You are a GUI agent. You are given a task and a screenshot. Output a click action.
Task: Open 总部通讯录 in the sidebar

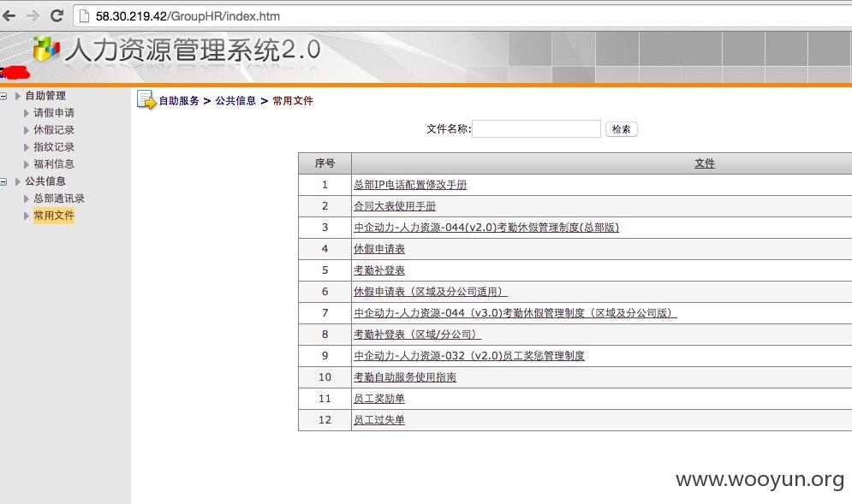coord(59,199)
